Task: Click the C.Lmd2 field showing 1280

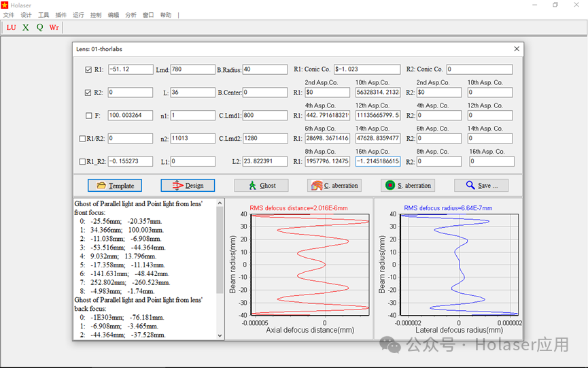Action: (265, 138)
